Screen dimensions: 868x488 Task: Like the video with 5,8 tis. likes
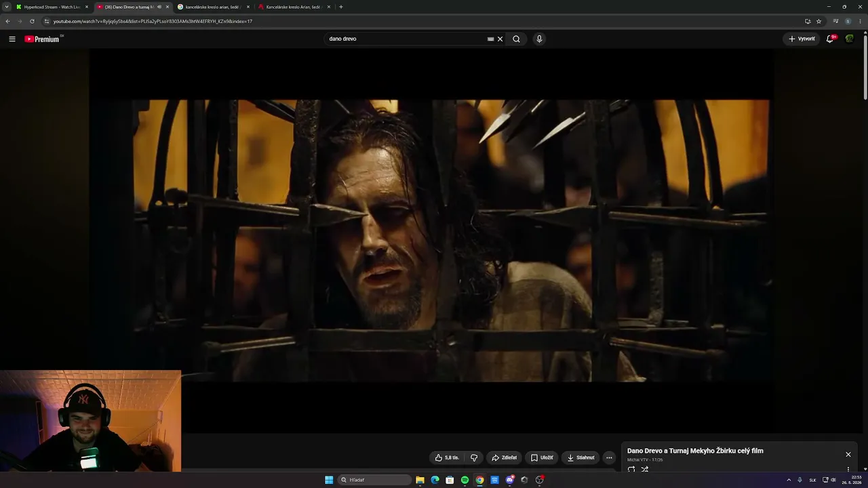coord(447,457)
